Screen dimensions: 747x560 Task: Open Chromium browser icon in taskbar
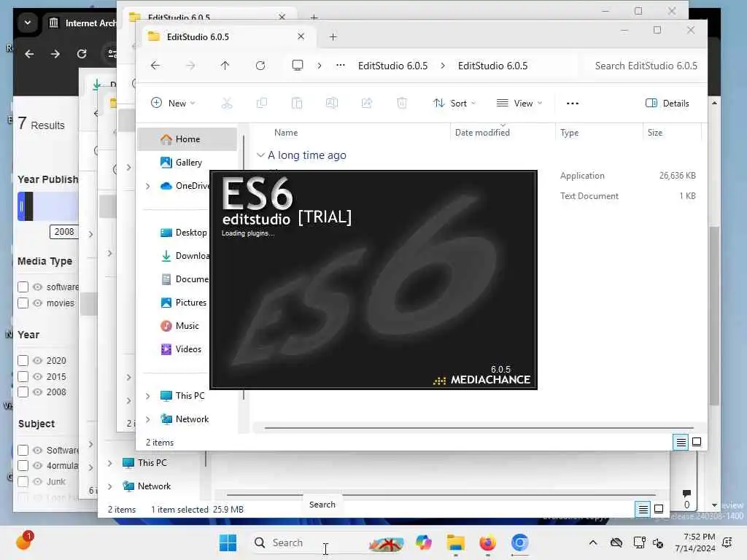(x=519, y=542)
